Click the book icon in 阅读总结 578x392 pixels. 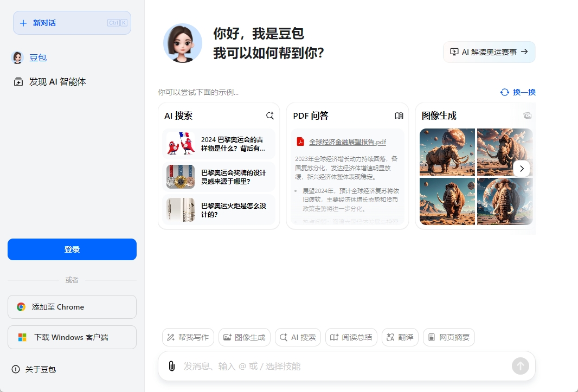[x=334, y=337]
